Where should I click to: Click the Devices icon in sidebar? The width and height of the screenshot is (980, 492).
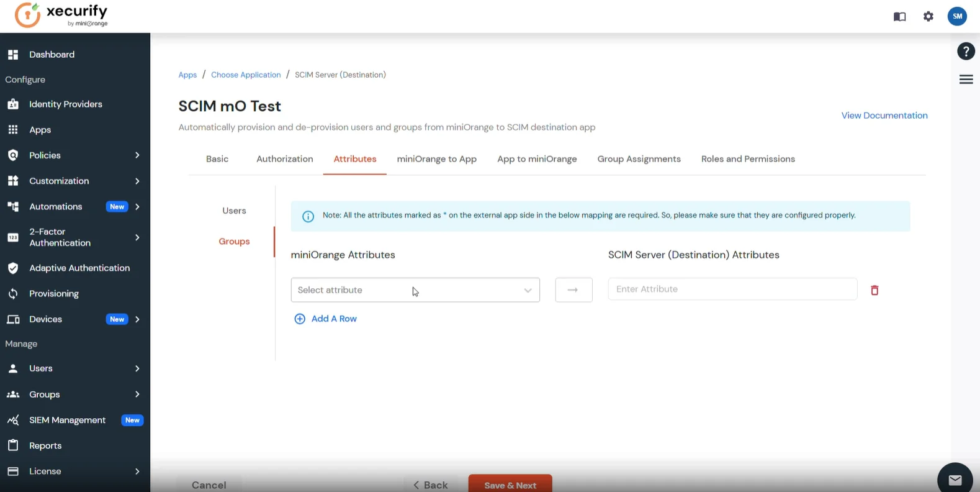pyautogui.click(x=13, y=319)
